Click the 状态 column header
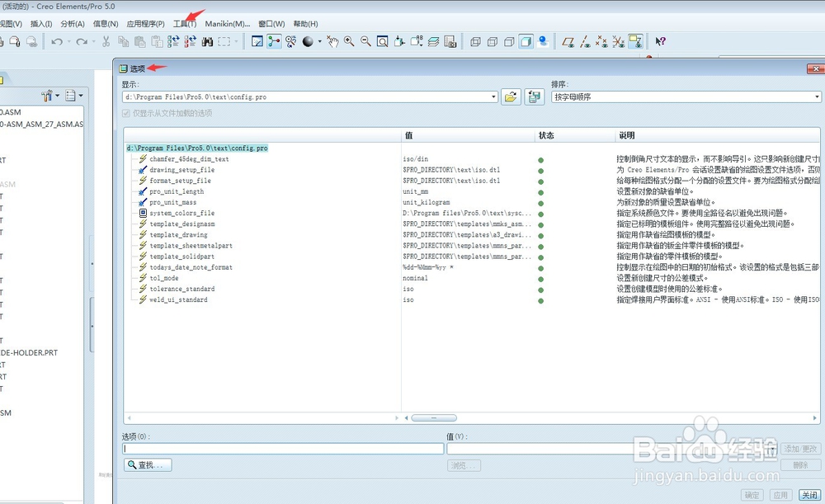The width and height of the screenshot is (825, 504). (x=574, y=135)
